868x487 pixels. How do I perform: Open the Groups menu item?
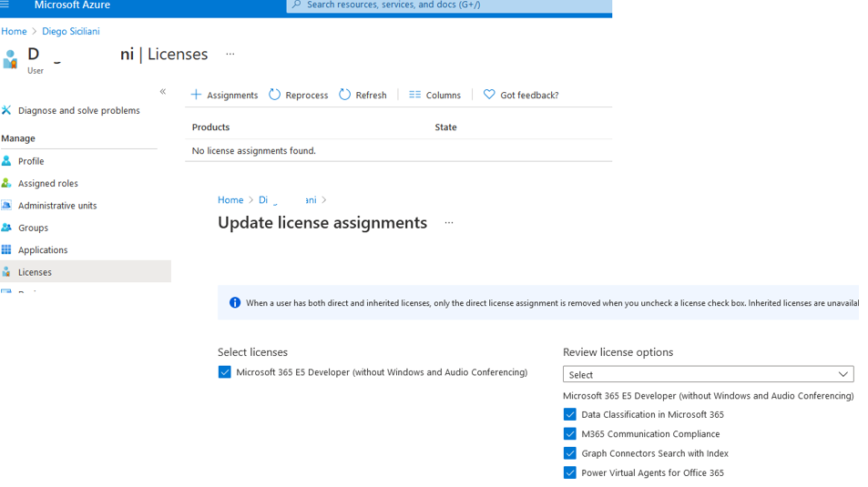tap(33, 228)
